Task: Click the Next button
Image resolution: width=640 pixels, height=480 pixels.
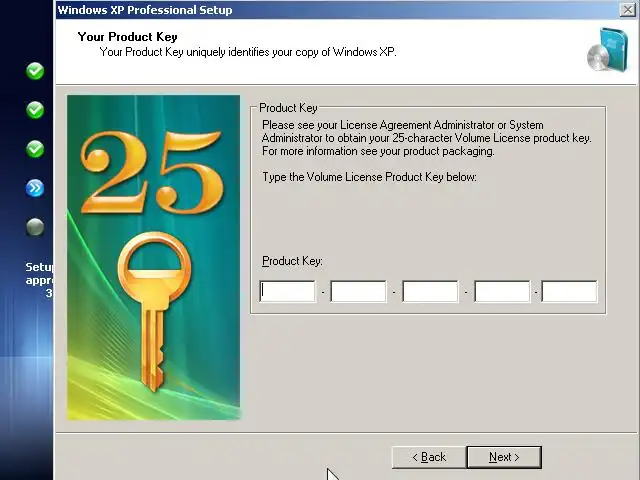Action: tap(504, 457)
